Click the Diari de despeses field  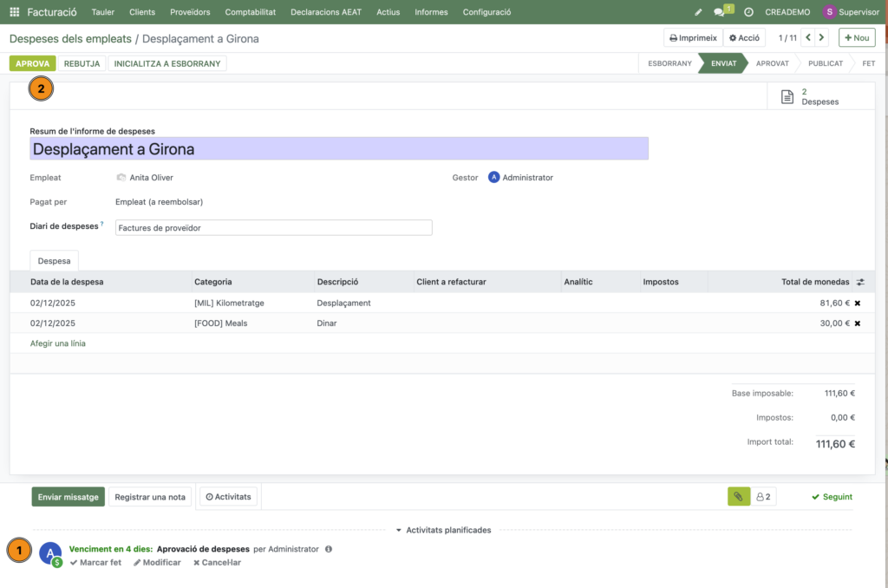tap(273, 228)
